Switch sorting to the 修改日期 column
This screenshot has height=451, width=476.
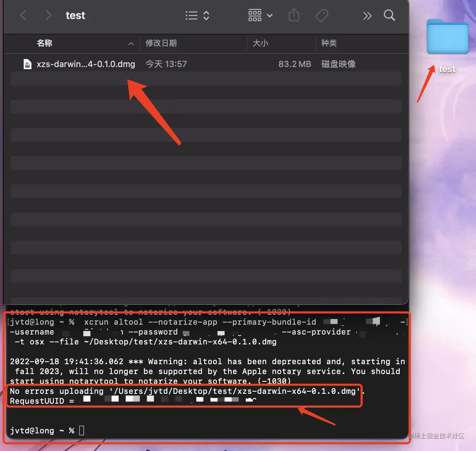pos(161,43)
